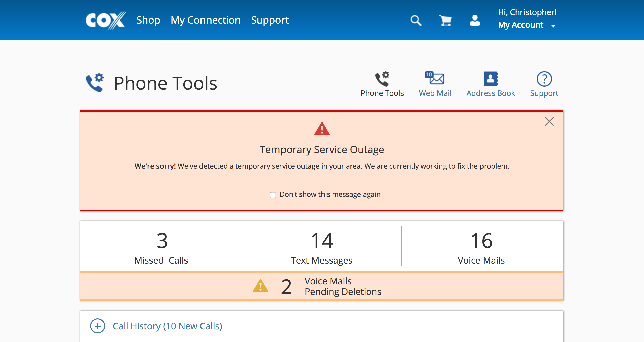This screenshot has width=644, height=342.
Task: Click the Cox logo
Action: click(x=106, y=20)
